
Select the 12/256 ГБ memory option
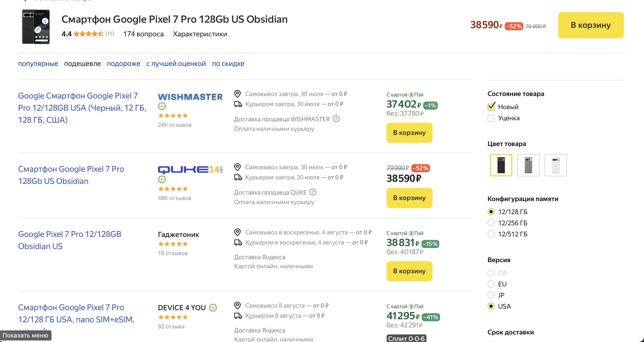[491, 223]
